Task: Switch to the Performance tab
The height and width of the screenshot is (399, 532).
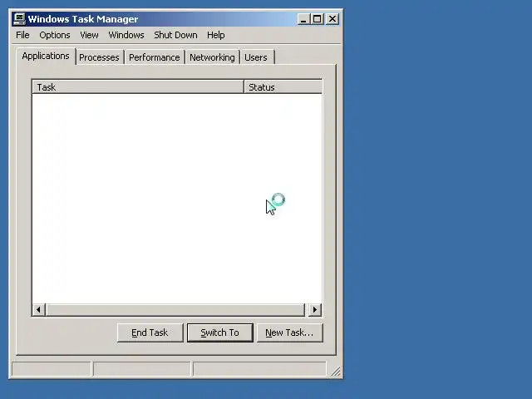Action: point(155,57)
